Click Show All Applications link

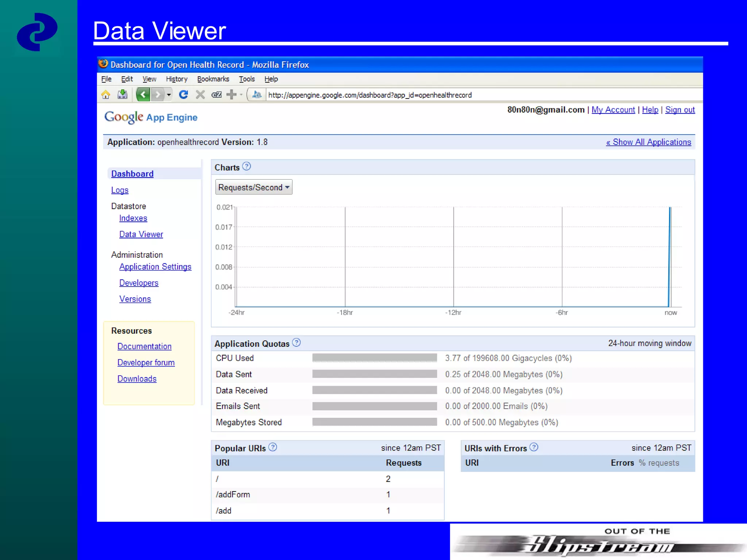(649, 142)
